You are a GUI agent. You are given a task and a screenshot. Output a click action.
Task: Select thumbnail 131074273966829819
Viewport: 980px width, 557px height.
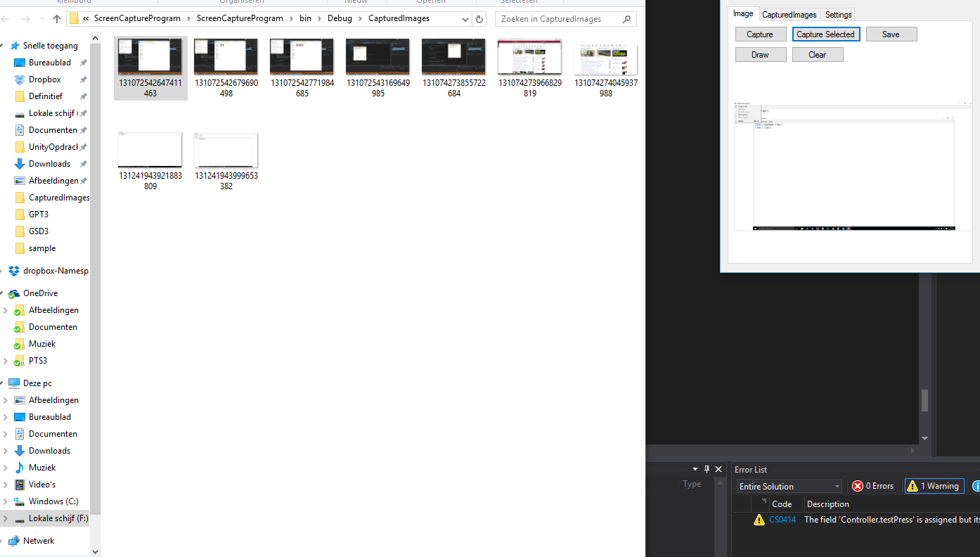[529, 68]
